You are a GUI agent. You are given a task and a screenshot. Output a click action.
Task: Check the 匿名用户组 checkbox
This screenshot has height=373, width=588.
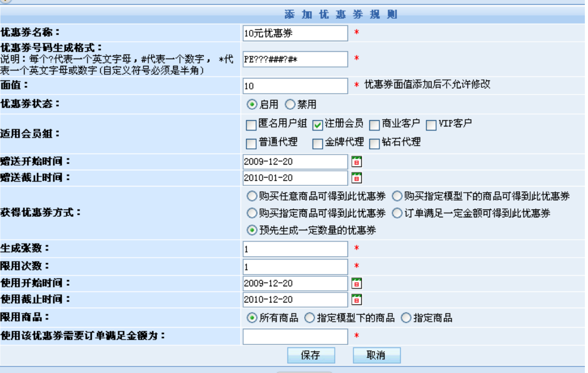[x=251, y=125]
